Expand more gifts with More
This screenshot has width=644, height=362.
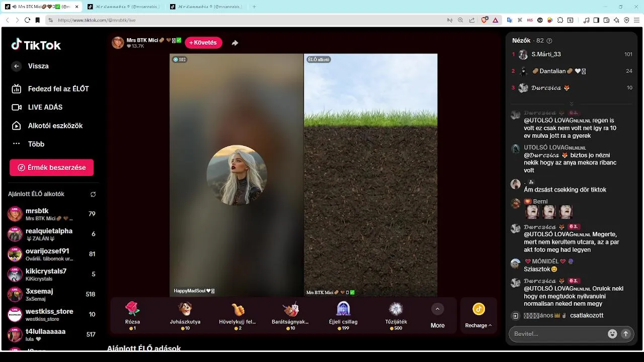click(x=438, y=316)
